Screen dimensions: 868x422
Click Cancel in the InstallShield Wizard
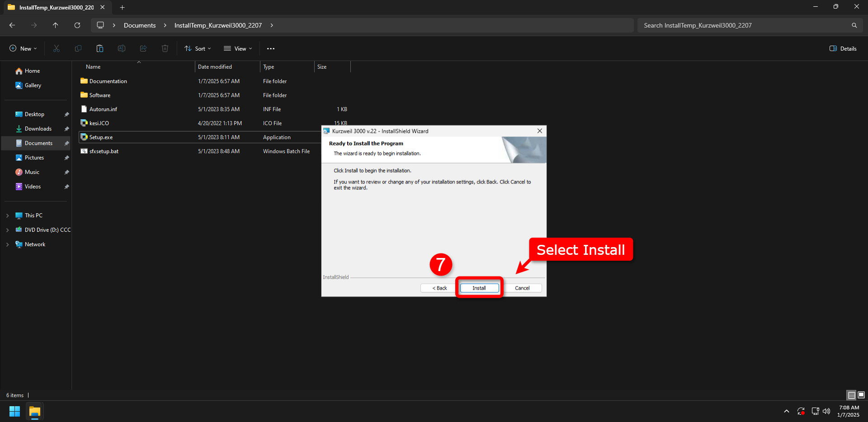coord(522,288)
